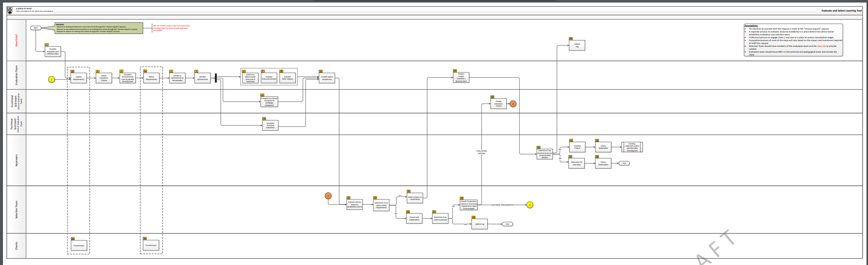Click the Evaluation Team lane label
Viewport: 868px width, 265px height.
pyautogui.click(x=16, y=75)
